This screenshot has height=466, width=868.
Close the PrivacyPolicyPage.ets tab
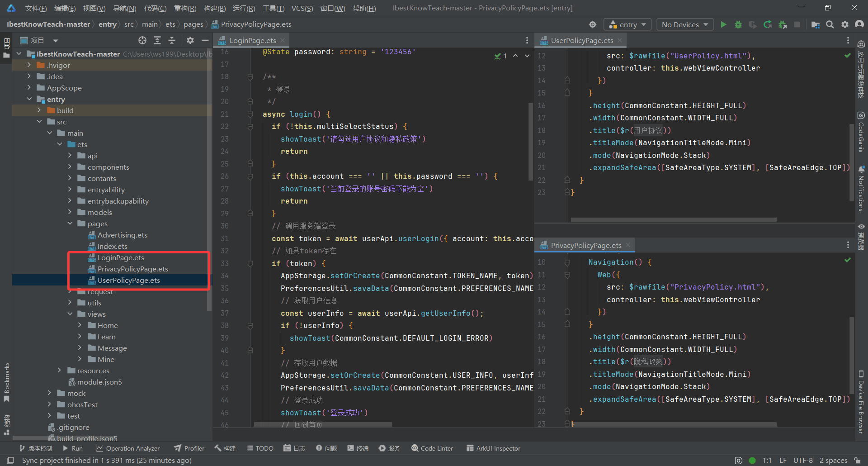[628, 245]
